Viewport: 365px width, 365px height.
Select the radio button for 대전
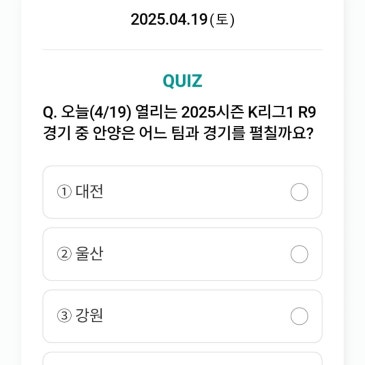[x=299, y=192]
